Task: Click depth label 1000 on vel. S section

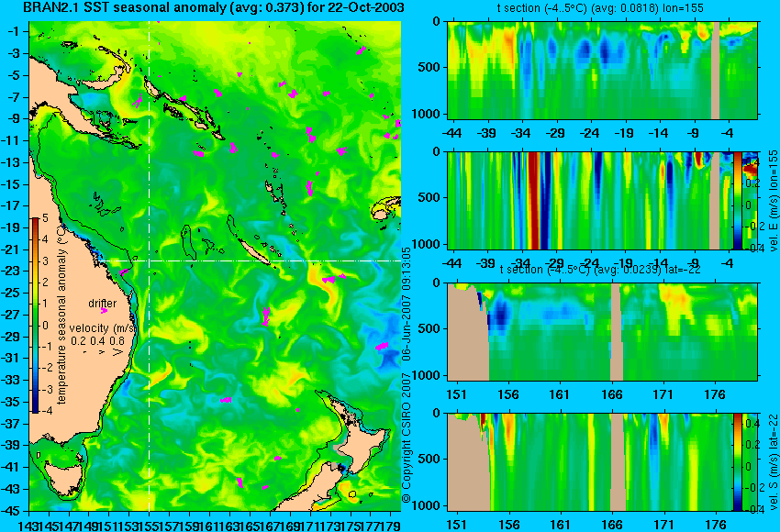Action: (426, 505)
